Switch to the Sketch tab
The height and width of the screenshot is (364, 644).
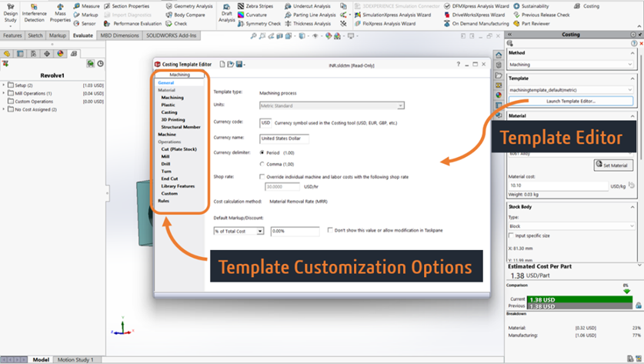[35, 35]
